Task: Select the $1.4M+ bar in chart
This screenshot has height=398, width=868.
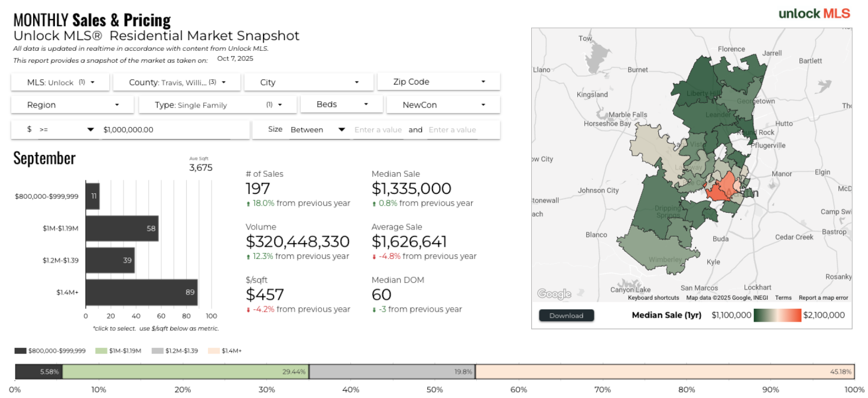Action: (x=141, y=292)
